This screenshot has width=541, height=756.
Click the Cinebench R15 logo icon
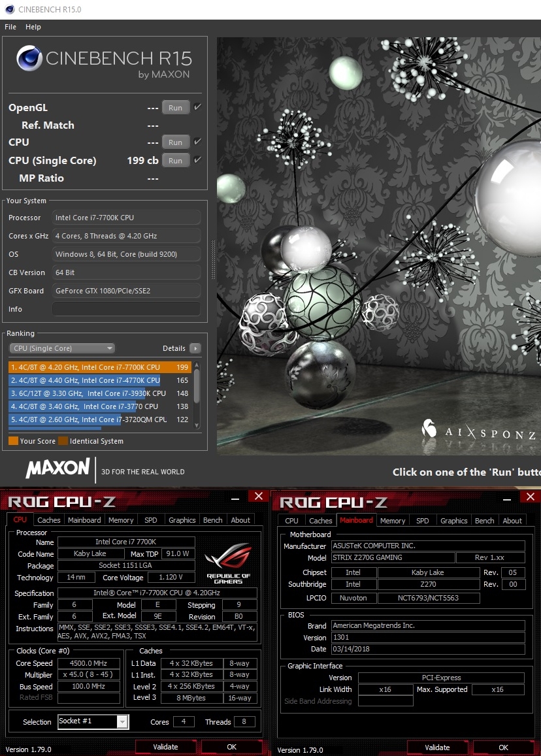click(29, 58)
